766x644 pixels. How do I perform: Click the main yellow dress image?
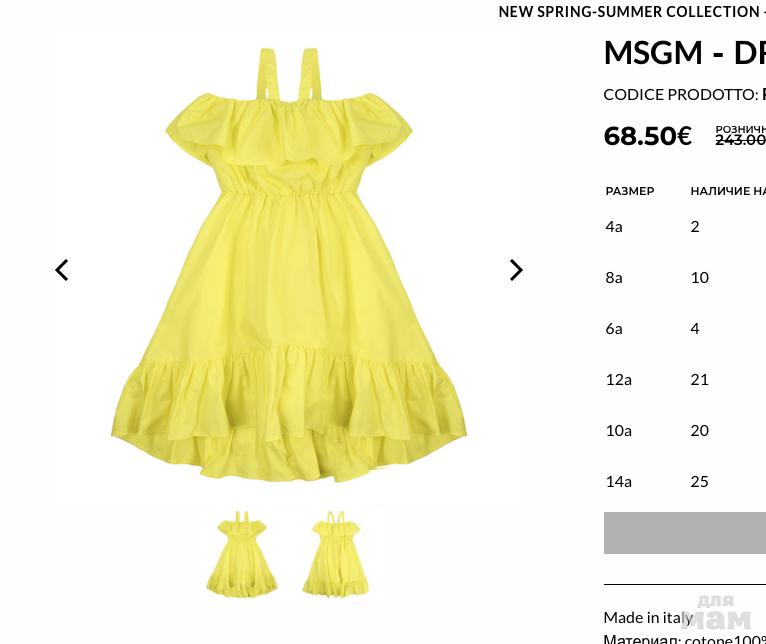[289, 264]
